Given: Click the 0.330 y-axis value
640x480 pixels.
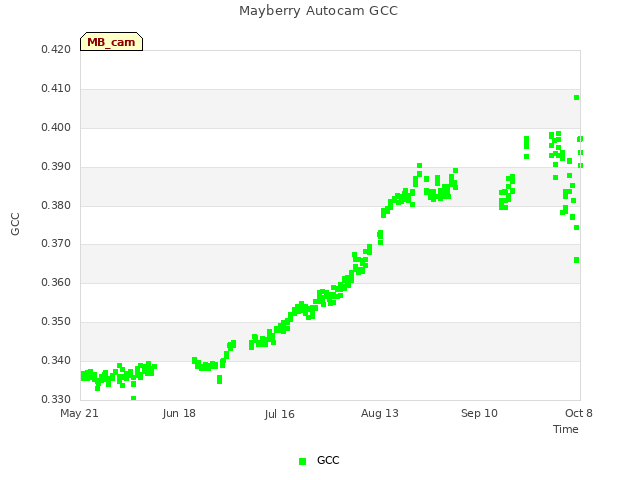Looking at the screenshot, I should (x=56, y=399).
